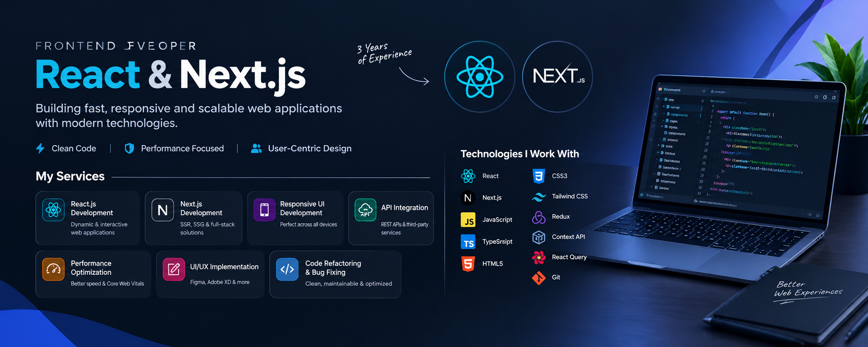Click "Perfect across all devices" description

coord(309,224)
